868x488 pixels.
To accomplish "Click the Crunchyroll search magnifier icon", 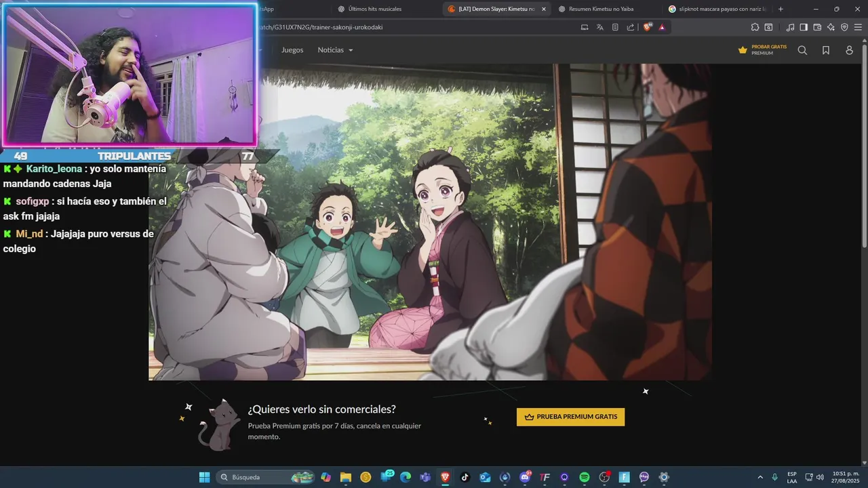I will [802, 50].
